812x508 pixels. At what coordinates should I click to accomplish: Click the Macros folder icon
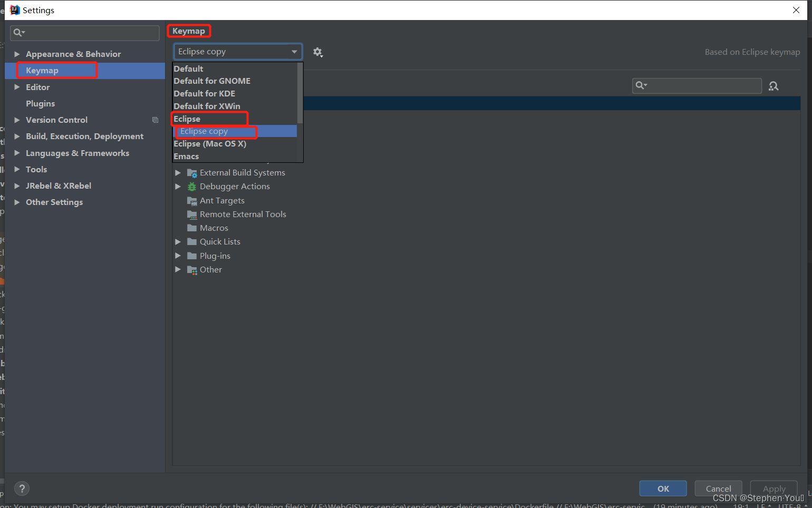coord(192,228)
